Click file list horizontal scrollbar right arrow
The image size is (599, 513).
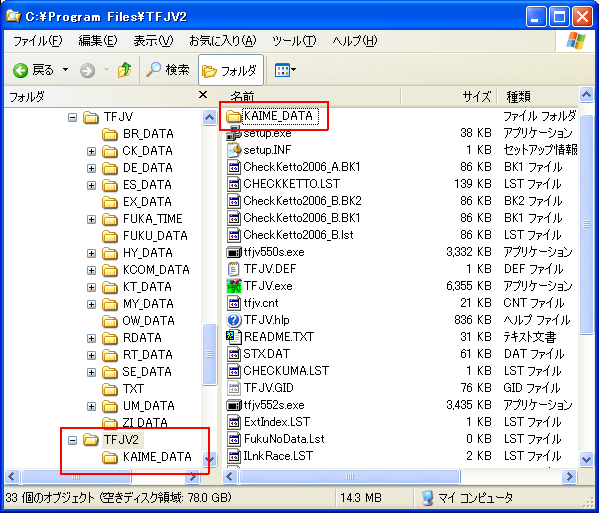tap(570, 476)
